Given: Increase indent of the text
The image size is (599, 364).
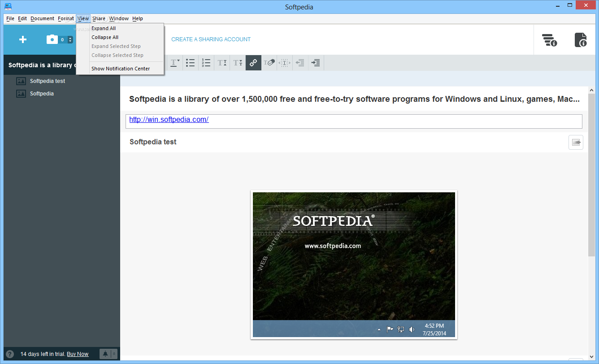Looking at the screenshot, I should (x=316, y=63).
